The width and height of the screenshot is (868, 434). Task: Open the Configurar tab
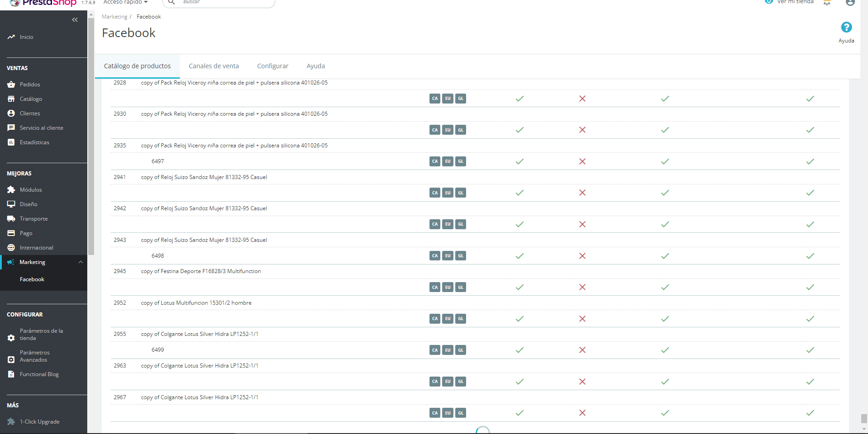273,66
